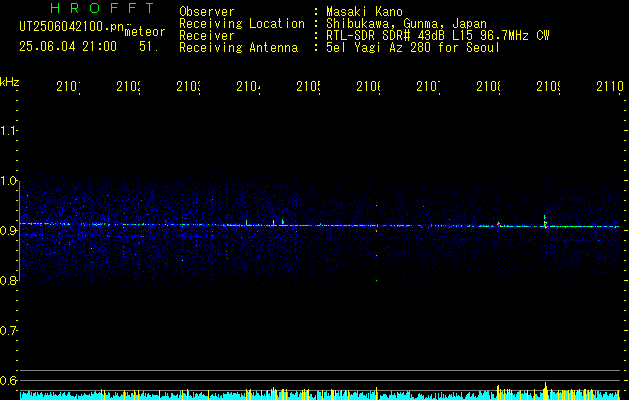Click the Receiving Location label

pos(242,24)
